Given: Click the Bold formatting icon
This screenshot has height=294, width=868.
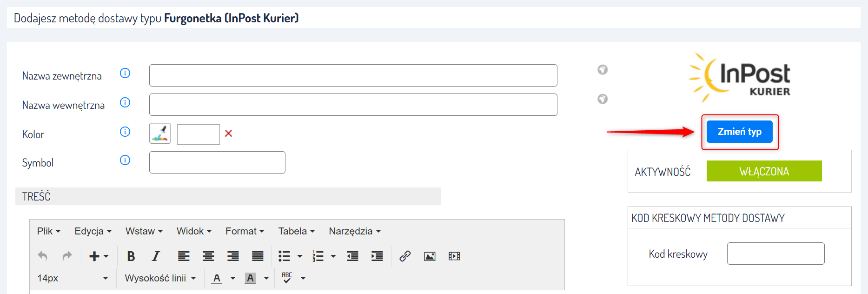Looking at the screenshot, I should click(x=131, y=256).
